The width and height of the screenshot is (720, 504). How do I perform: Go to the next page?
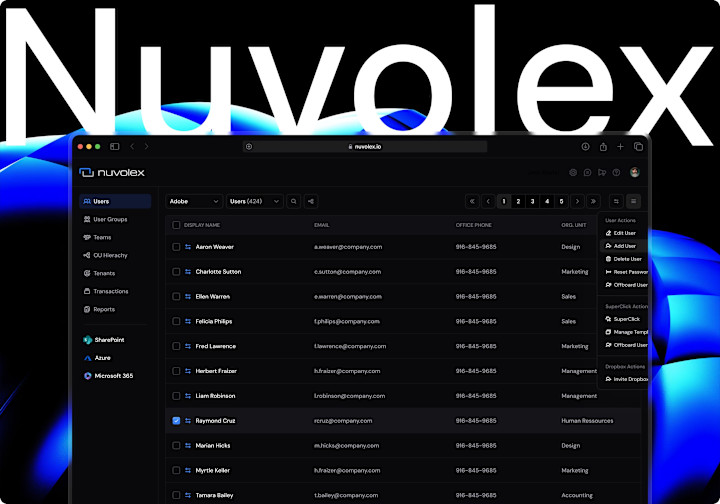coord(577,202)
